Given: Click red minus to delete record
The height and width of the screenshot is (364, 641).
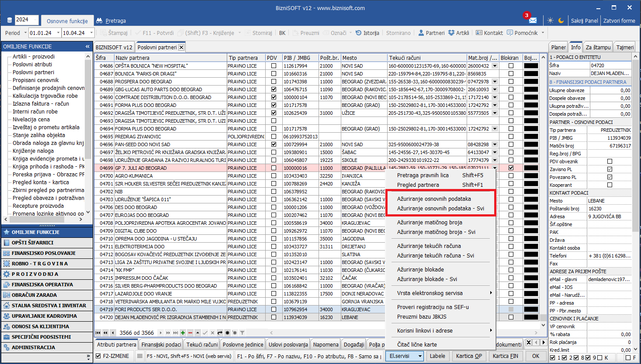Looking at the screenshot, I should (190, 333).
